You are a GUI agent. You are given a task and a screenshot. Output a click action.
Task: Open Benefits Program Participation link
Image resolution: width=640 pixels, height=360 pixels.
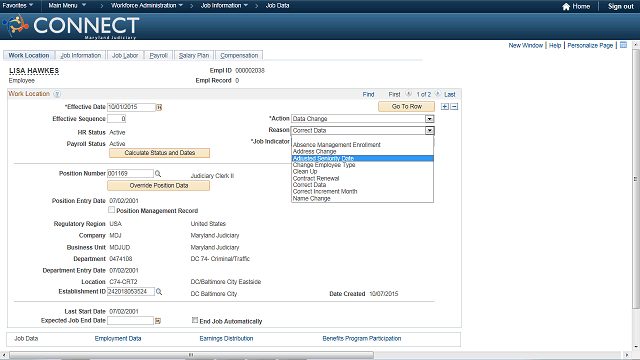pyautogui.click(x=362, y=338)
